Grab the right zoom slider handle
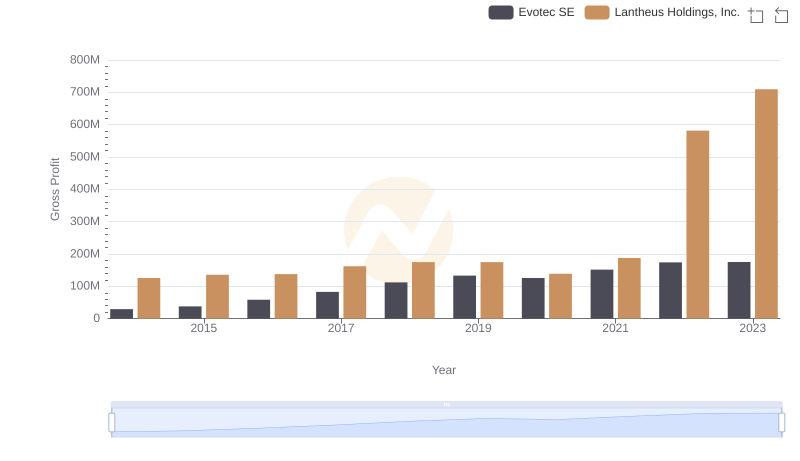This screenshot has width=800, height=461. 782,422
